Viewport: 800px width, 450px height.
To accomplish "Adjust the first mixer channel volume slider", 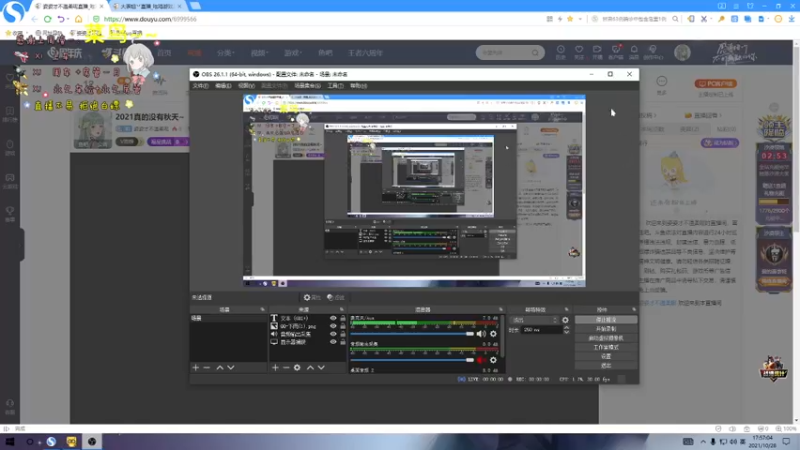I will click(412, 334).
